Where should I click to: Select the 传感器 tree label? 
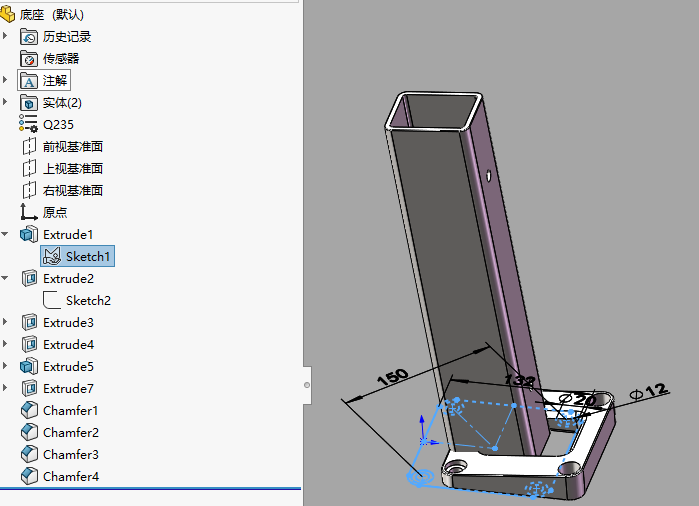tap(61, 58)
